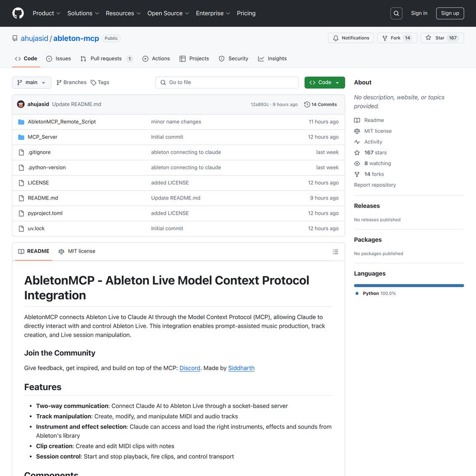Open the search magnifier button
The image size is (476, 476).
click(x=396, y=13)
